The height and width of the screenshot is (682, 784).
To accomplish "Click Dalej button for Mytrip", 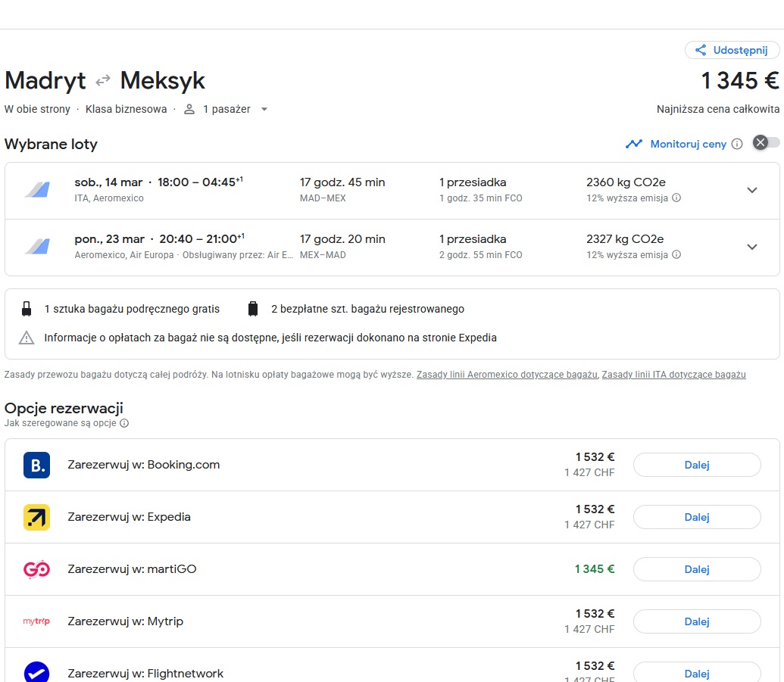I will pyautogui.click(x=697, y=622).
